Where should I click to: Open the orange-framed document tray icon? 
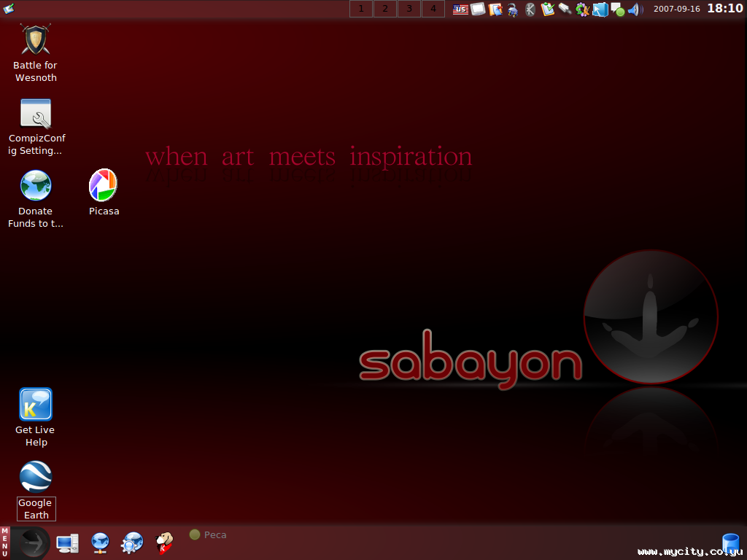point(495,9)
